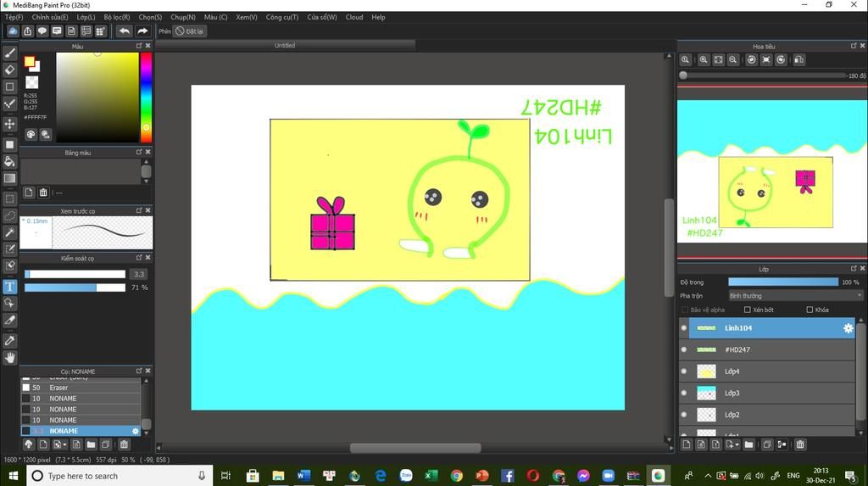Open the Lớp(L) menu
Image resolution: width=868 pixels, height=486 pixels.
[86, 17]
